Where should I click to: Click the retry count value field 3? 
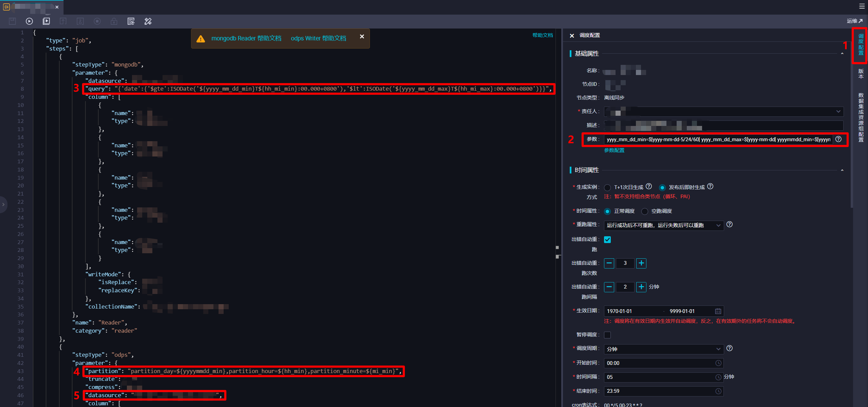pos(625,263)
